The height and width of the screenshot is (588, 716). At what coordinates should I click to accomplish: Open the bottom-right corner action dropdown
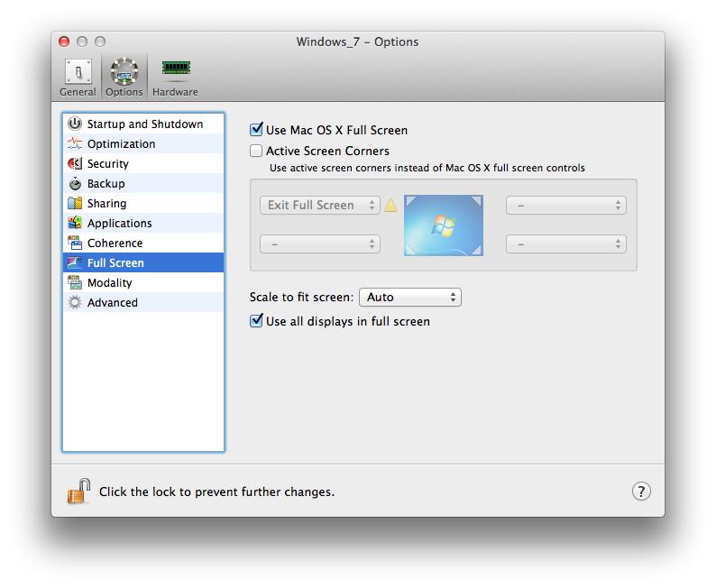click(x=565, y=243)
